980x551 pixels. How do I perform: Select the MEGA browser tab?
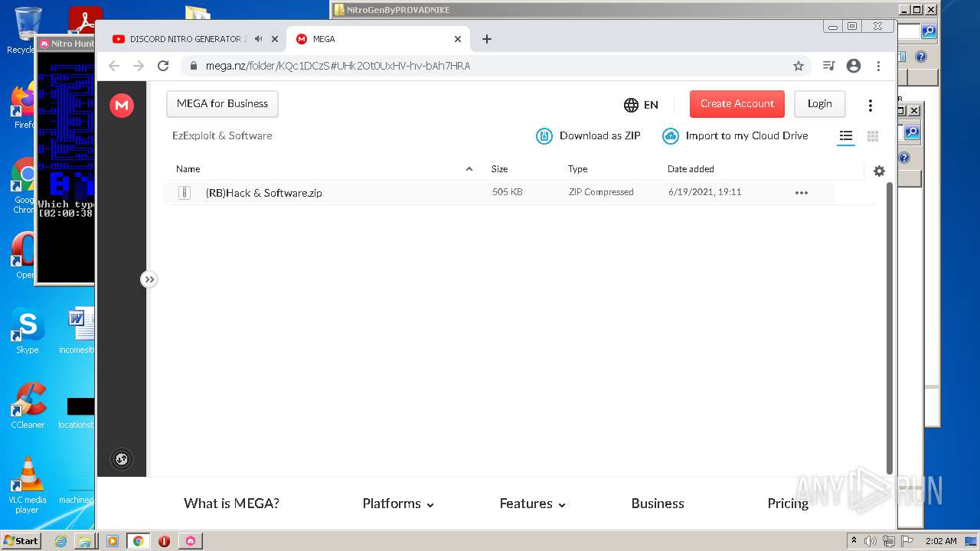[377, 39]
